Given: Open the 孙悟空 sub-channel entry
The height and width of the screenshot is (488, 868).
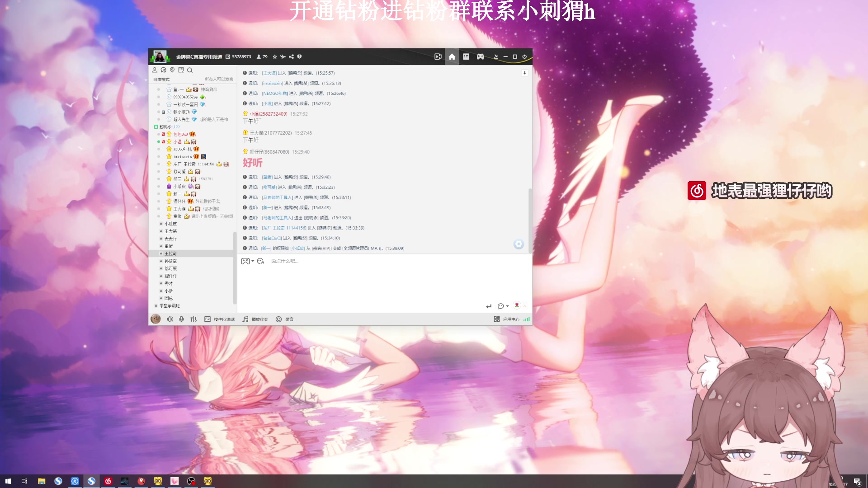Looking at the screenshot, I should 170,261.
